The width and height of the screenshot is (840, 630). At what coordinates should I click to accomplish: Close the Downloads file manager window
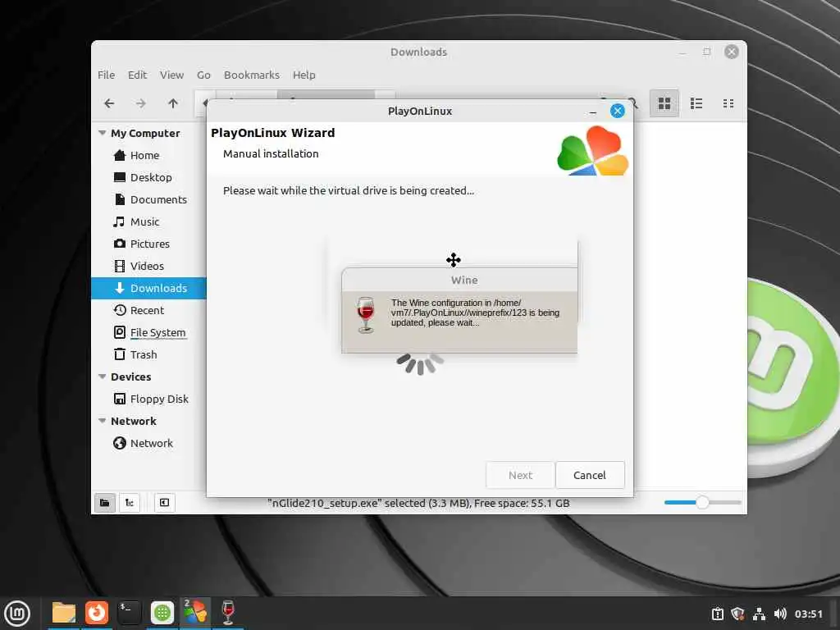click(x=731, y=52)
